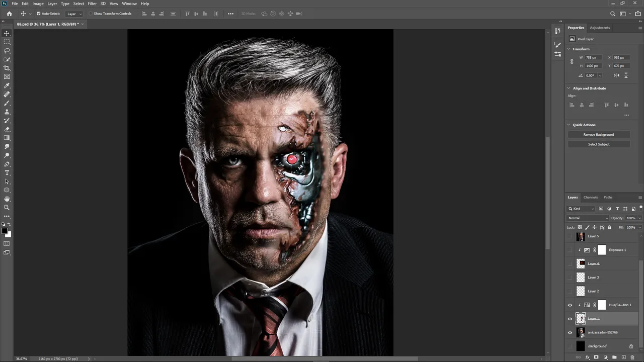
Task: Open Search icon in options bar
Action: pyautogui.click(x=613, y=14)
